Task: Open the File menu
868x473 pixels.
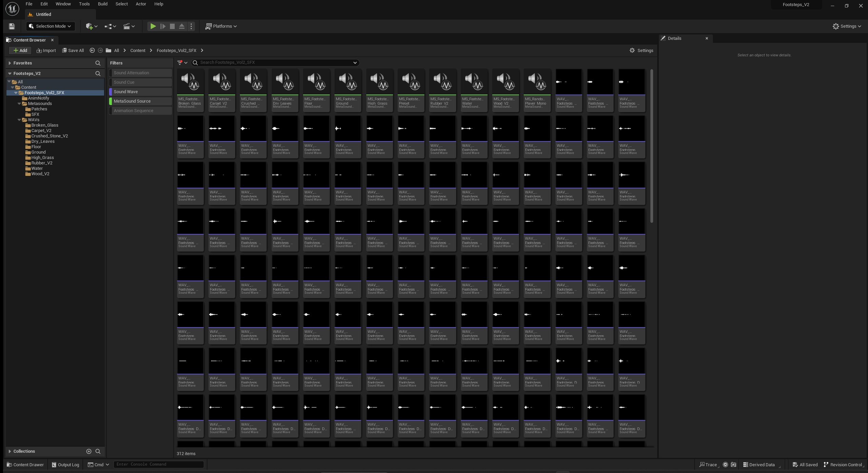Action: tap(29, 4)
